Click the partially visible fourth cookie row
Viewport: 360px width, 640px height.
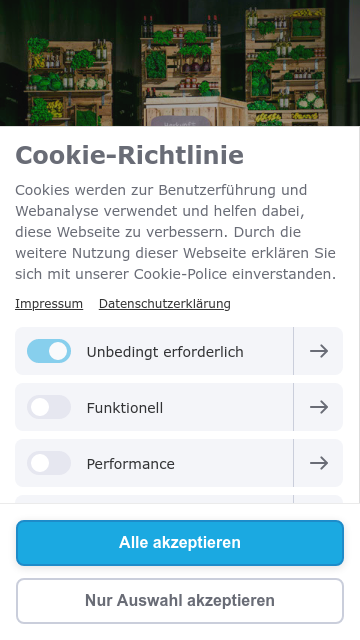179,499
